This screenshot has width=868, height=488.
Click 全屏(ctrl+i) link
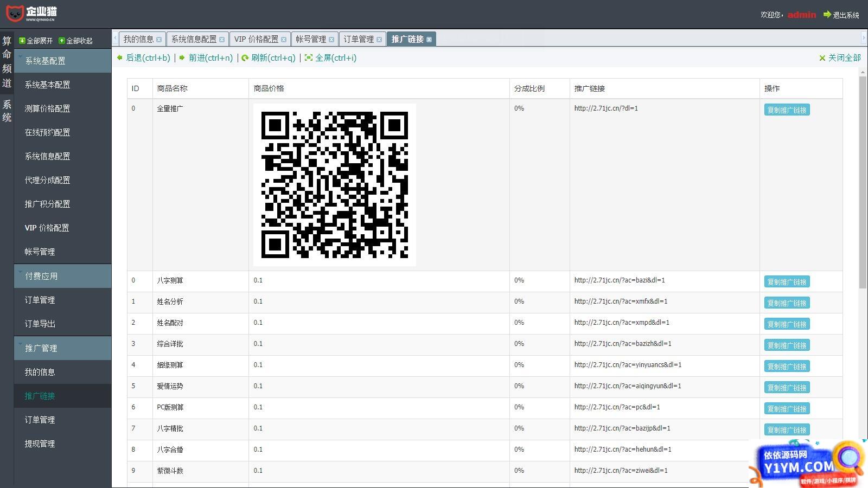tap(336, 57)
